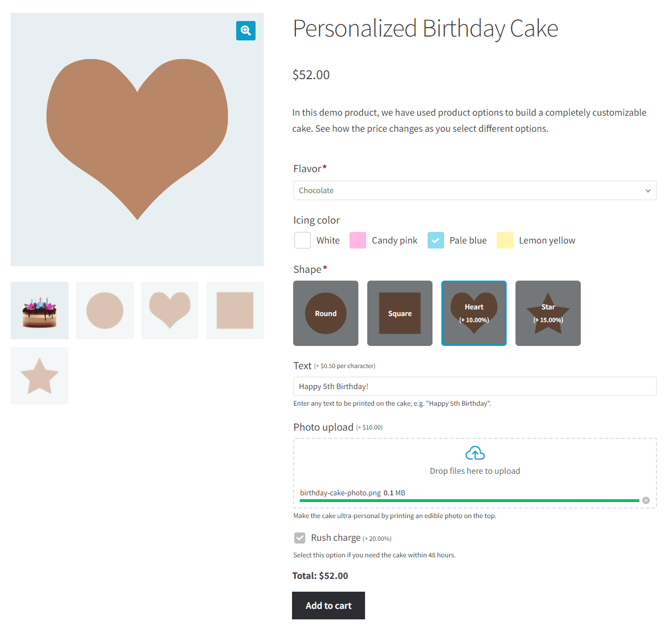
Task: Click the Add to cart button
Action: pyautogui.click(x=328, y=606)
